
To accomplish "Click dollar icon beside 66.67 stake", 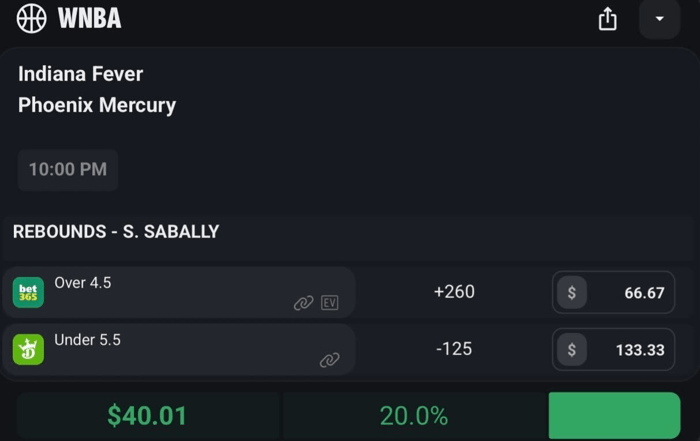I will point(572,293).
